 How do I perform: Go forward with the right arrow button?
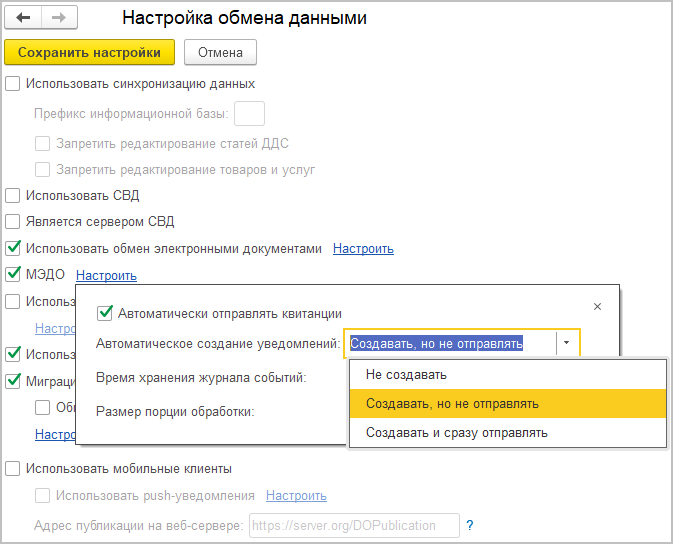(59, 18)
